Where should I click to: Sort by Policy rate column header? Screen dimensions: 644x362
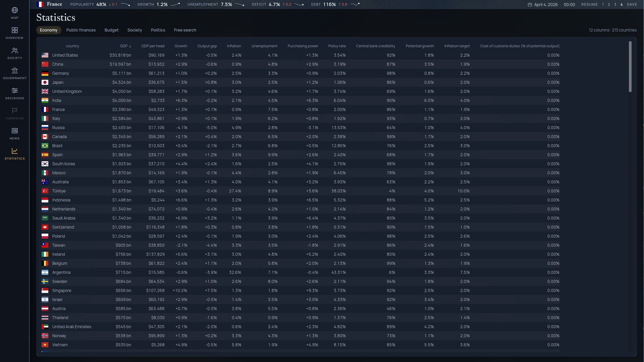coord(337,46)
